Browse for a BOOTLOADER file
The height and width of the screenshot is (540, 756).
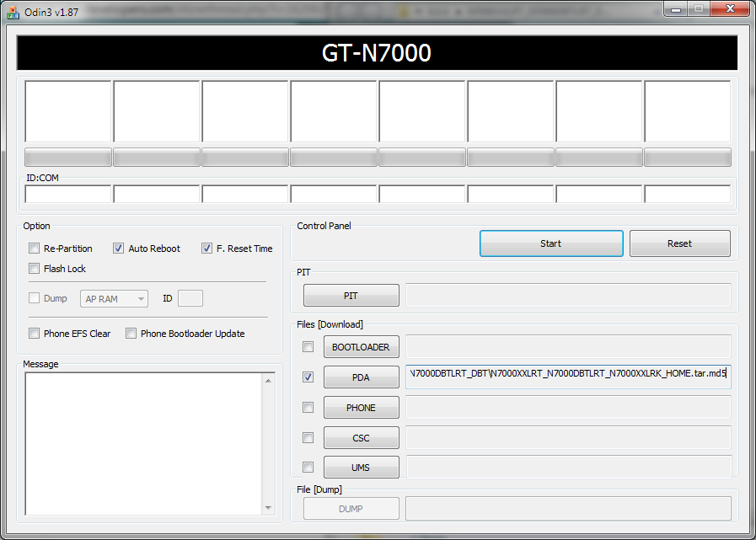[361, 346]
